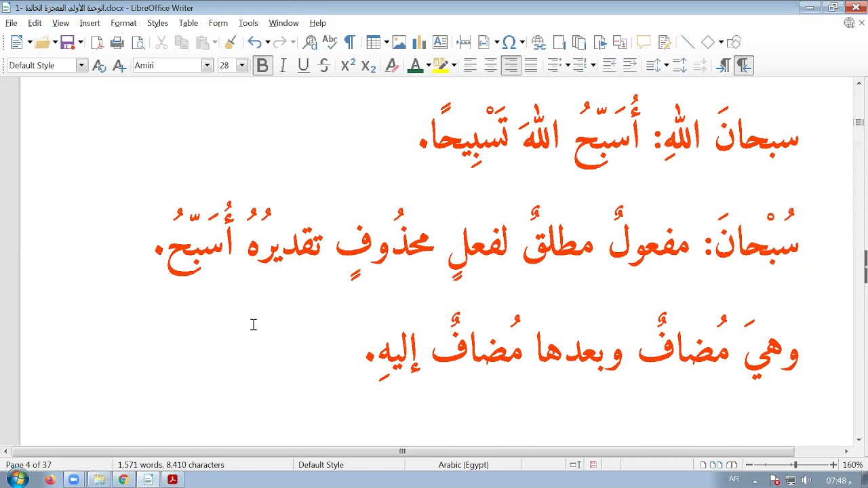Viewport: 868px width, 488px height.
Task: Open the Highlighting Color dropdown arrow
Action: (454, 65)
